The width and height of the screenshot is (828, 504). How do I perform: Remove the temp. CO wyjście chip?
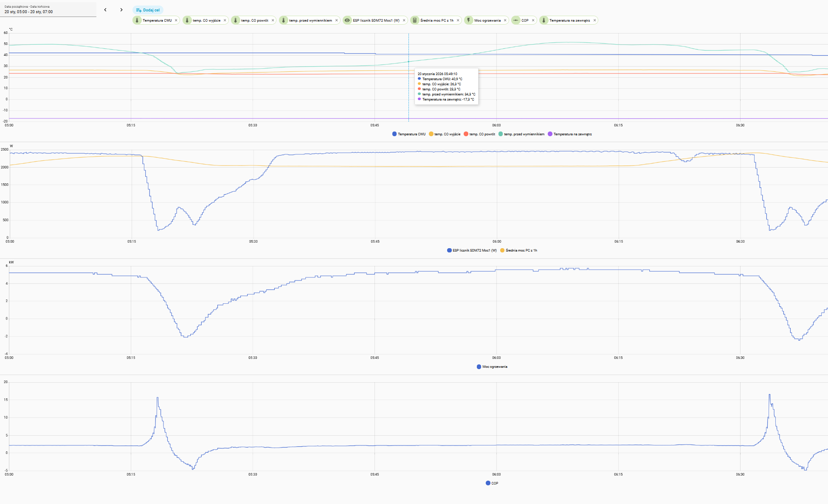tap(225, 20)
